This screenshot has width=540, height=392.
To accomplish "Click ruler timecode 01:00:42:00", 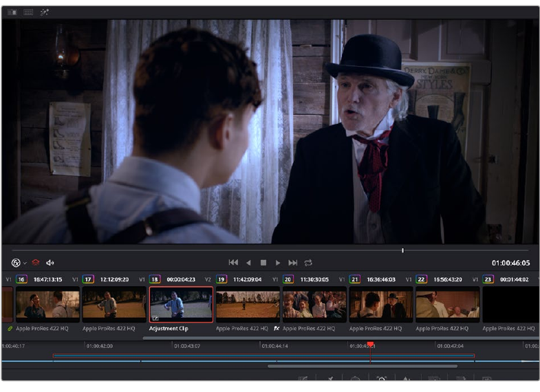I will click(x=100, y=346).
